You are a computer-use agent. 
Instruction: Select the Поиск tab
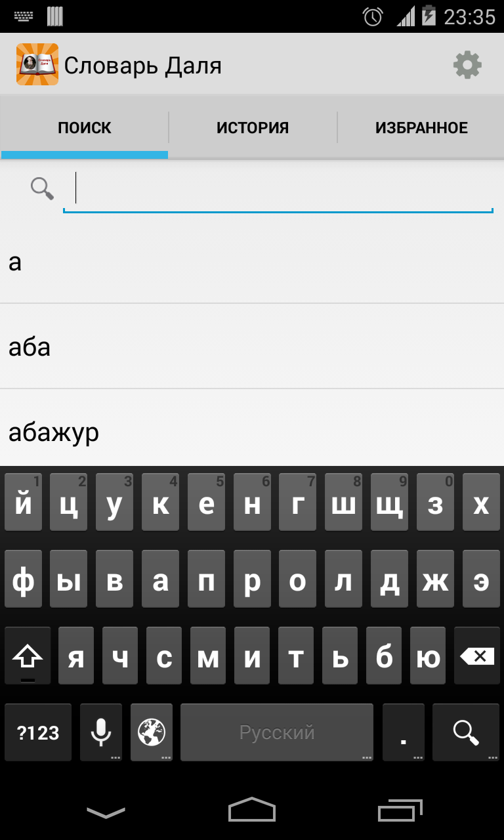pyautogui.click(x=84, y=127)
